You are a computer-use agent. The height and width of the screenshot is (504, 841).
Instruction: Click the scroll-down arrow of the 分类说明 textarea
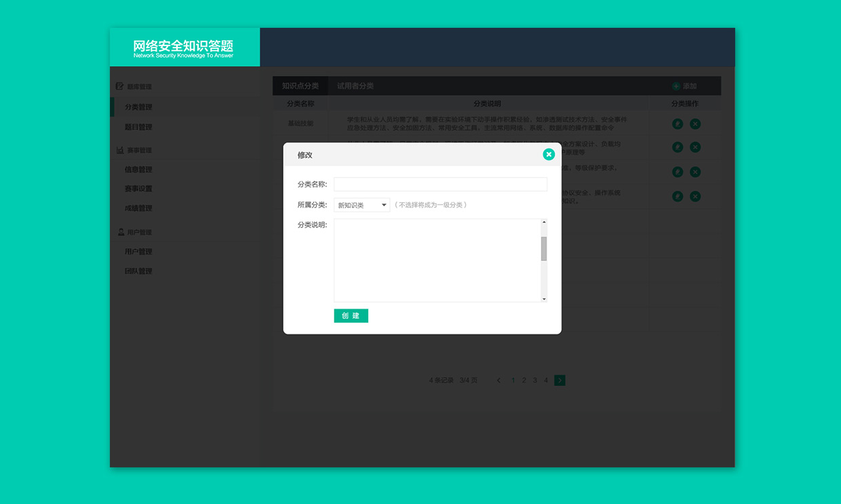[x=544, y=298]
